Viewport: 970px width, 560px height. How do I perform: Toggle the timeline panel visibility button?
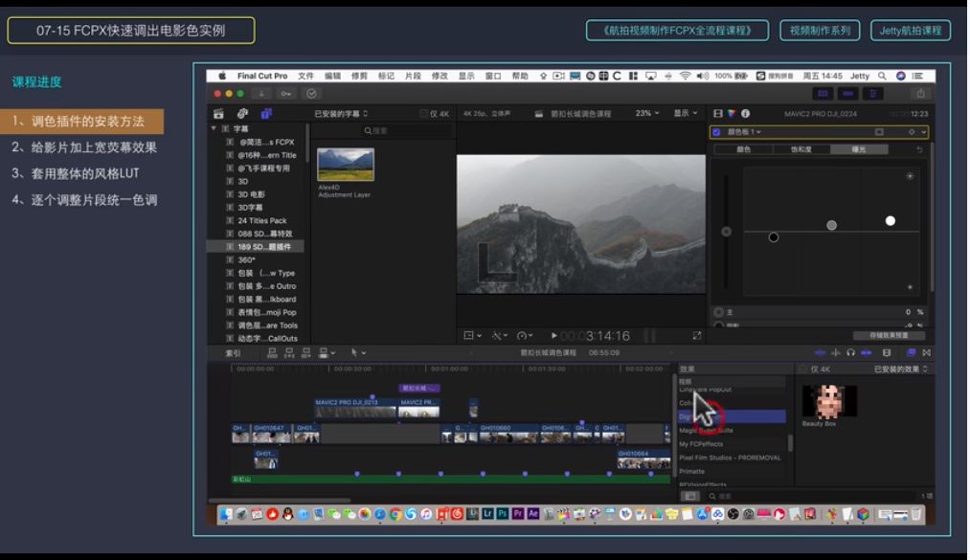tap(847, 94)
